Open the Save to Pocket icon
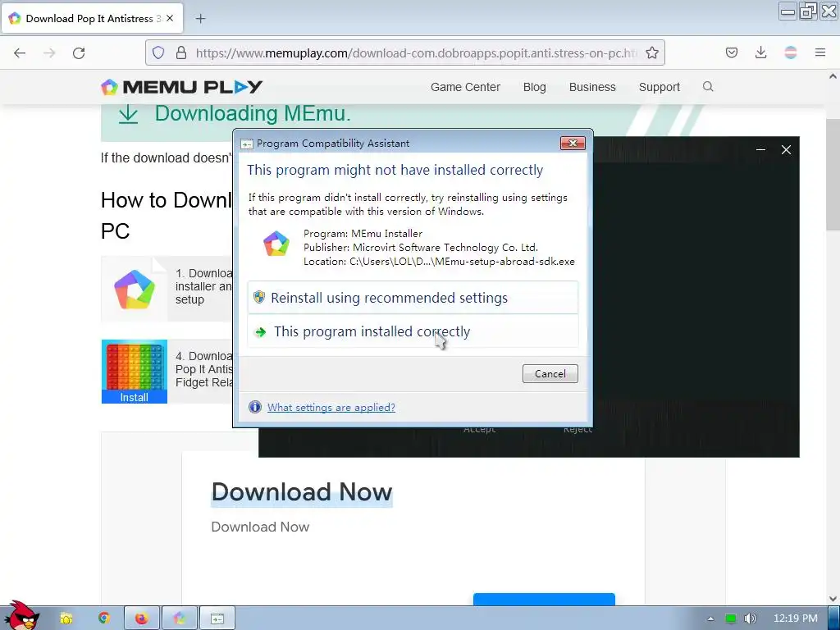Viewport: 840px width, 630px height. [x=731, y=52]
